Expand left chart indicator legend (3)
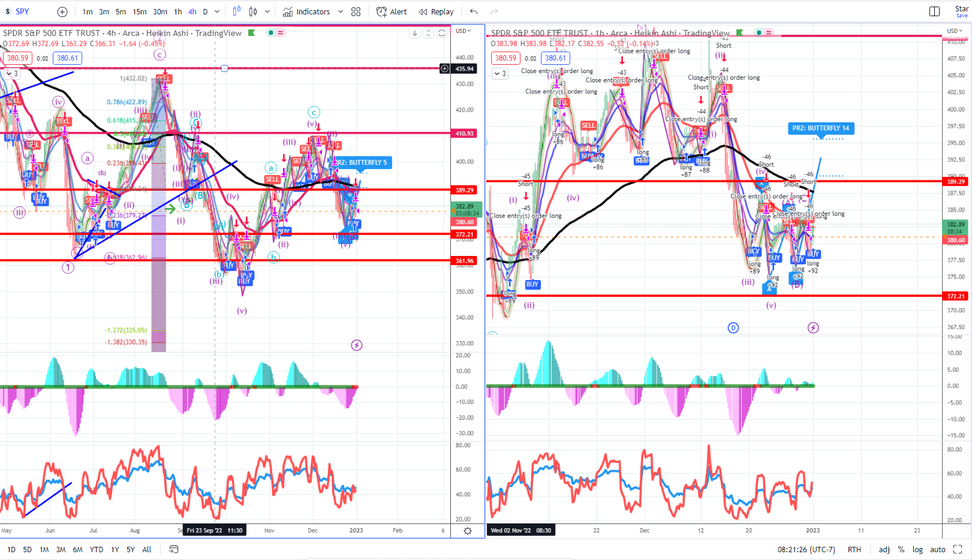Viewport: 972px width, 560px height. coord(11,74)
